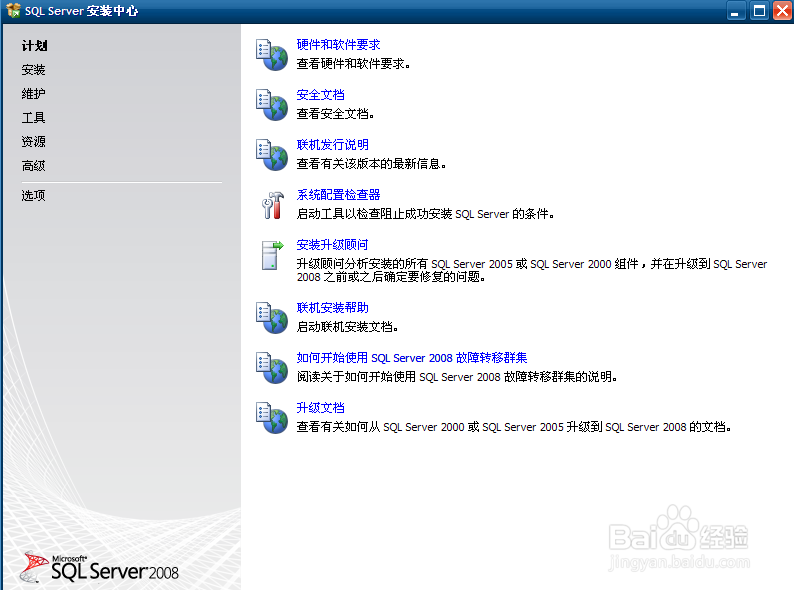
Task: Click 查看有关如何从 SQL Server 2000 description text
Action: coord(514,427)
